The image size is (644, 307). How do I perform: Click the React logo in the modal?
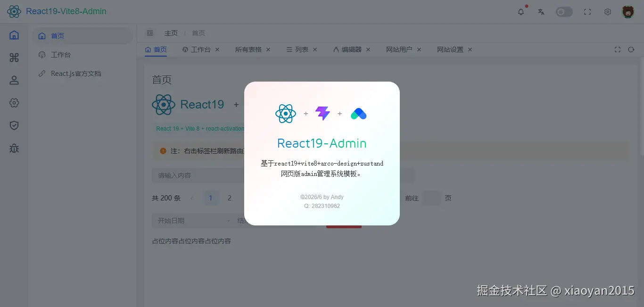pos(286,114)
